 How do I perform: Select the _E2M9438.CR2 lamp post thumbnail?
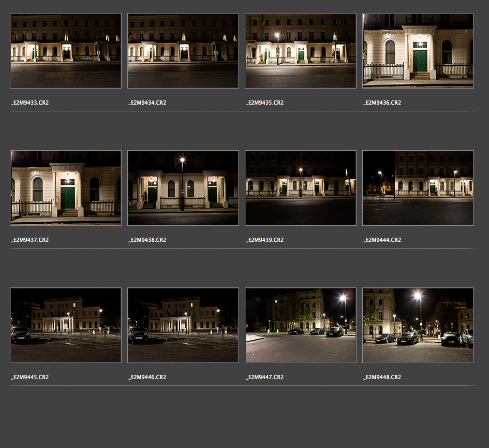pos(183,188)
